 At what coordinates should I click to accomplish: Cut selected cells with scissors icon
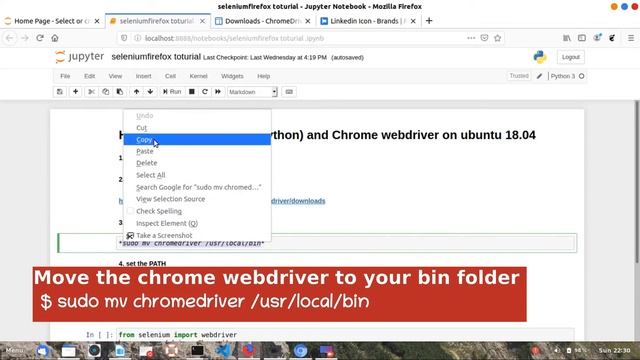tap(91, 92)
